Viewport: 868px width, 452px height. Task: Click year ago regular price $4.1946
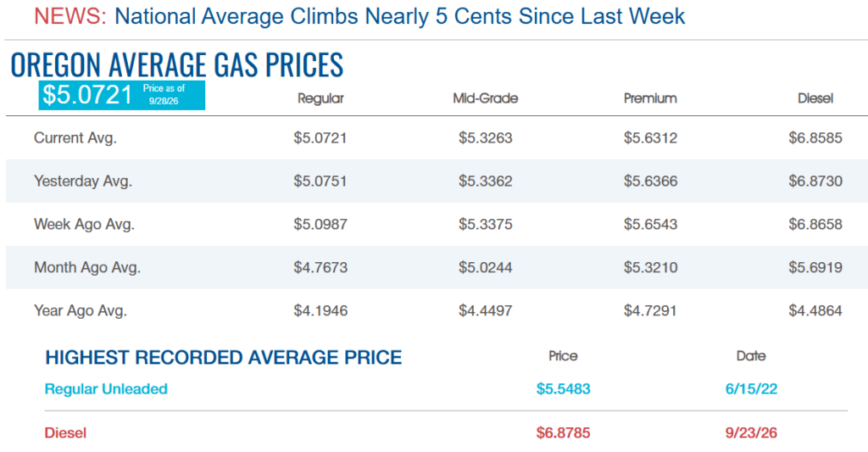click(320, 310)
